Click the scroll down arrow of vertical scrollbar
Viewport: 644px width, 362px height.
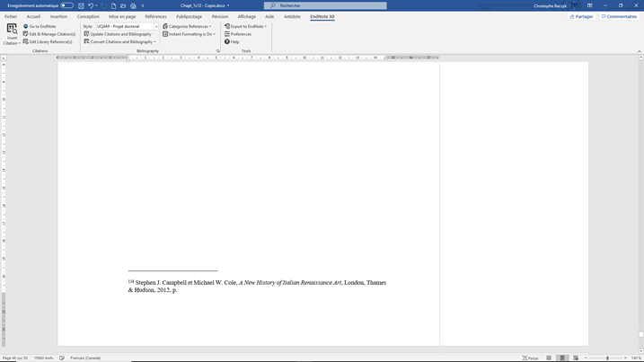[640, 351]
